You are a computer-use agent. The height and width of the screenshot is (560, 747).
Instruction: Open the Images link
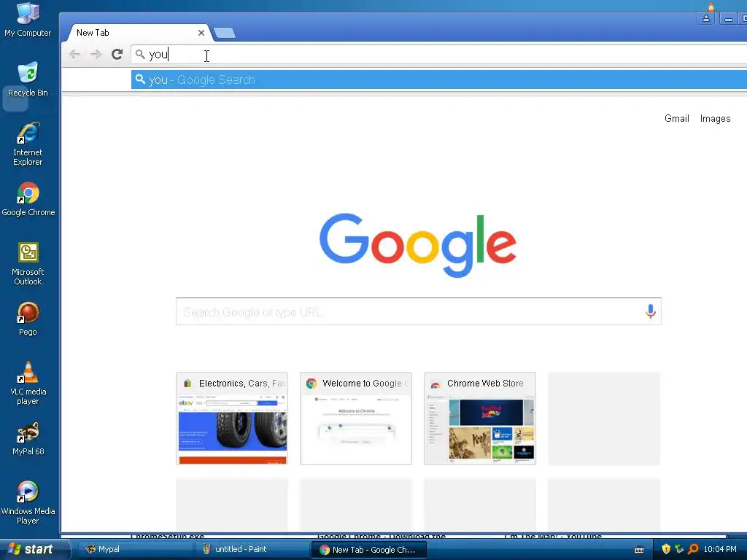point(715,118)
